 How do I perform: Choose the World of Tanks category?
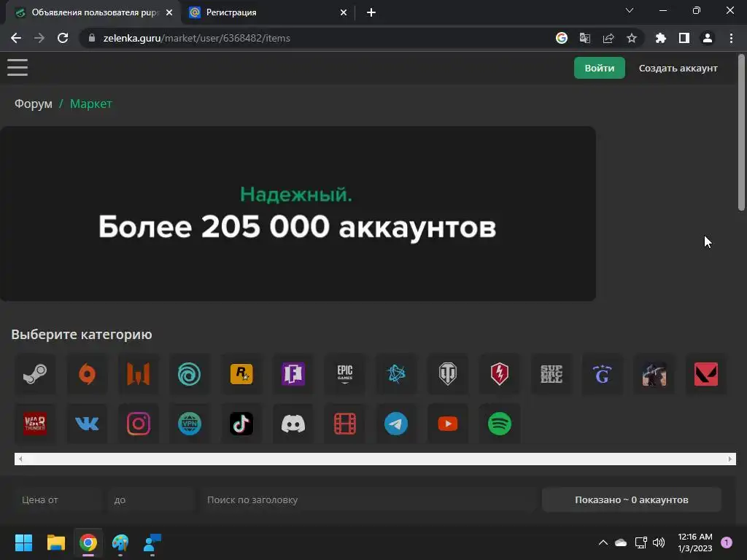click(448, 374)
